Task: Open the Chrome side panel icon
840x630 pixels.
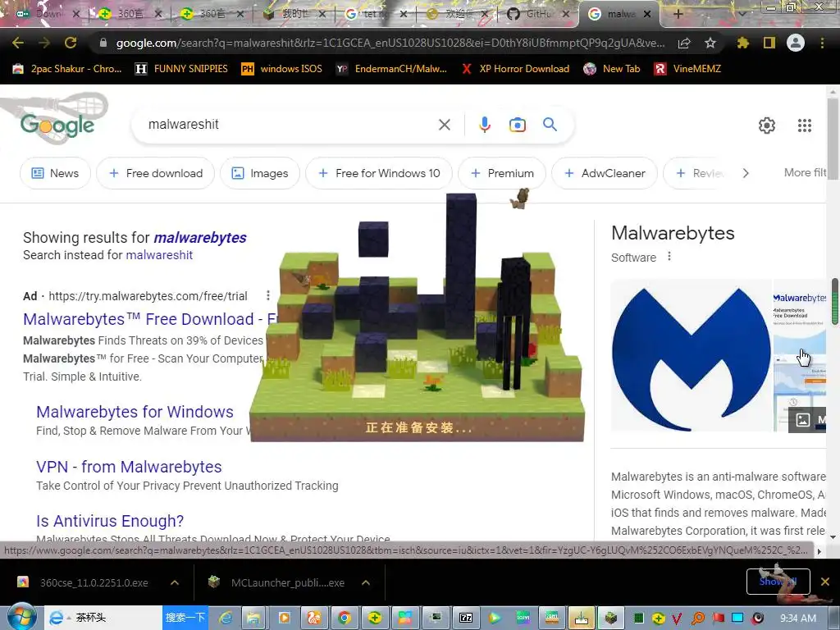Action: (x=769, y=43)
